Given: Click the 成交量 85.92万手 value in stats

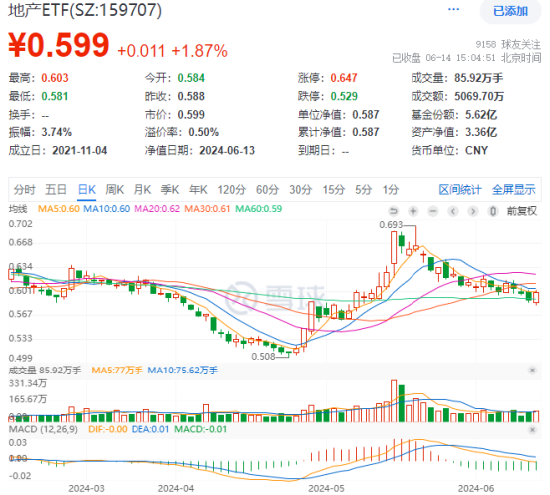Looking at the screenshot, I should click(479, 78).
